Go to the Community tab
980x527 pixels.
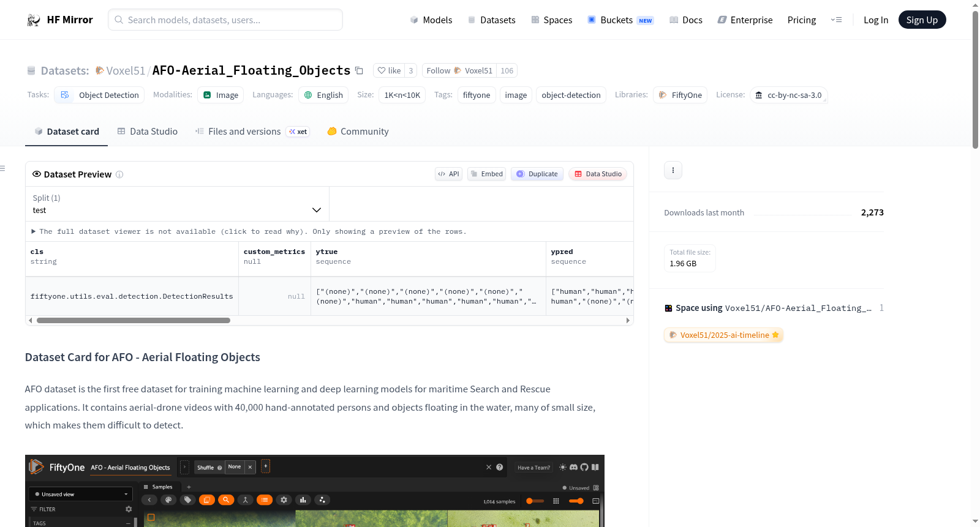coord(358,132)
